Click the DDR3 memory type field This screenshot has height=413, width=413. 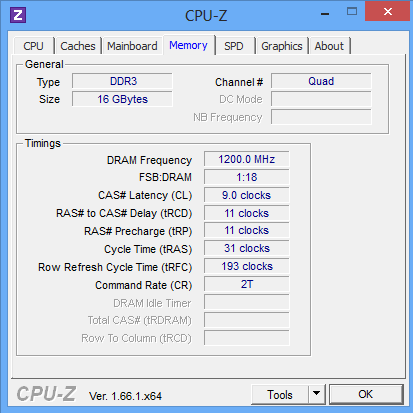point(122,81)
